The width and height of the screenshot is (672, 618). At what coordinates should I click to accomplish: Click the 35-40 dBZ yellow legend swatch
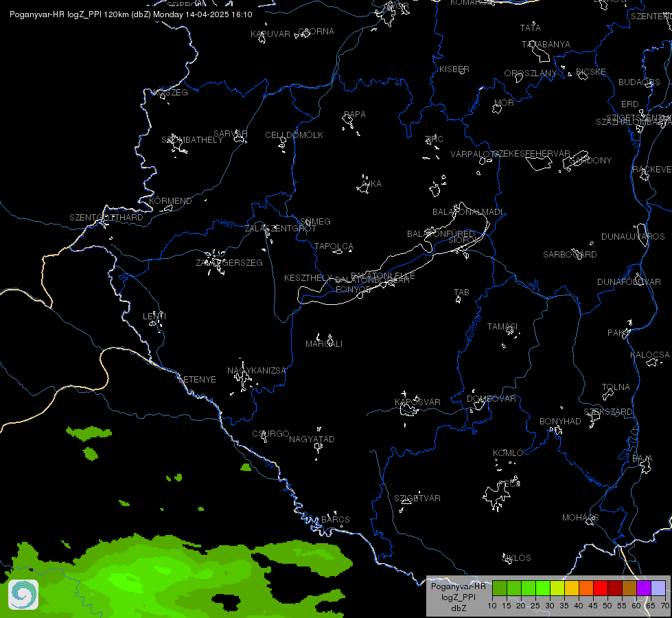(572, 588)
